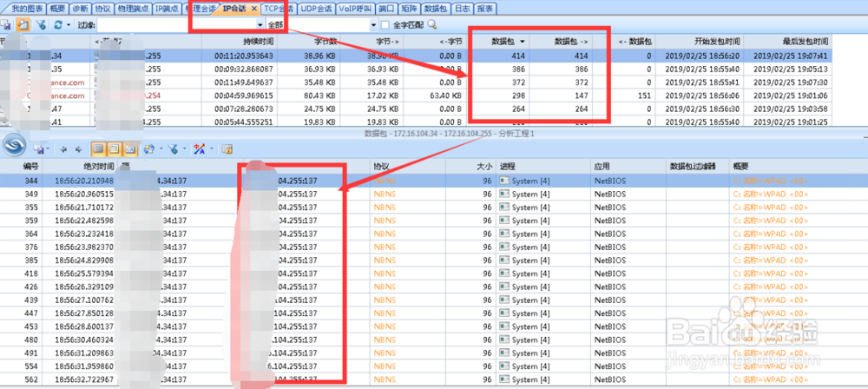This screenshot has height=389, width=868.
Task: Toggle the packet list pane icon
Action: pos(97,149)
